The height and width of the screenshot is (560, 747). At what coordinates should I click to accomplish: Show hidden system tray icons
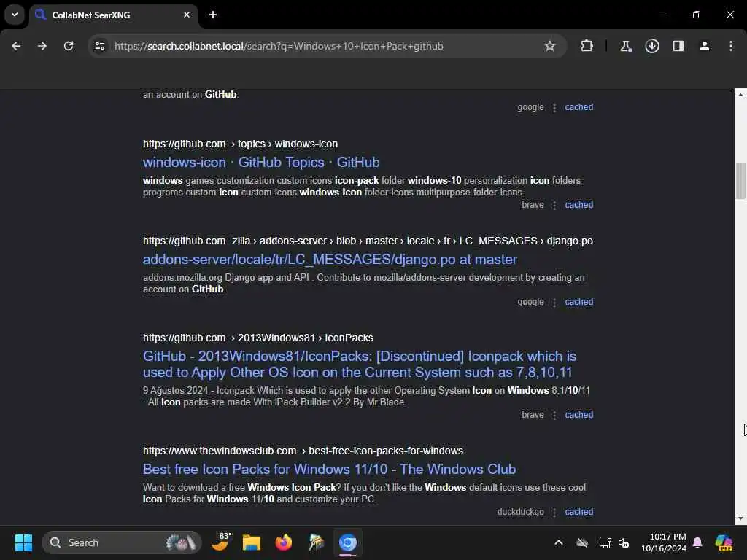[x=558, y=542]
